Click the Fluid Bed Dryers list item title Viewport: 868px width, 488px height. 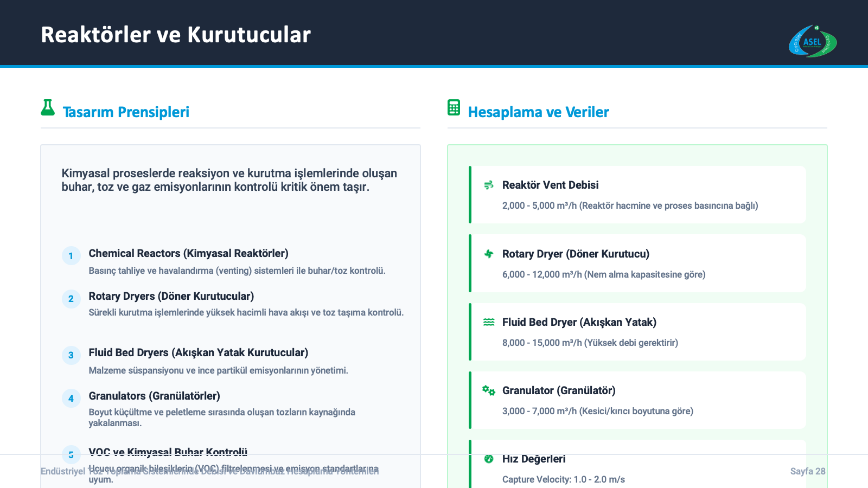tap(198, 352)
